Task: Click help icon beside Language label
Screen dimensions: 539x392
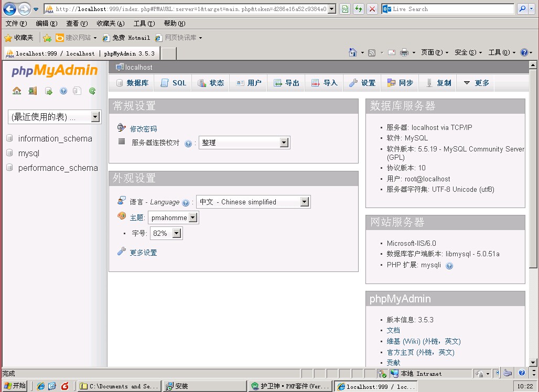Action: 186,203
